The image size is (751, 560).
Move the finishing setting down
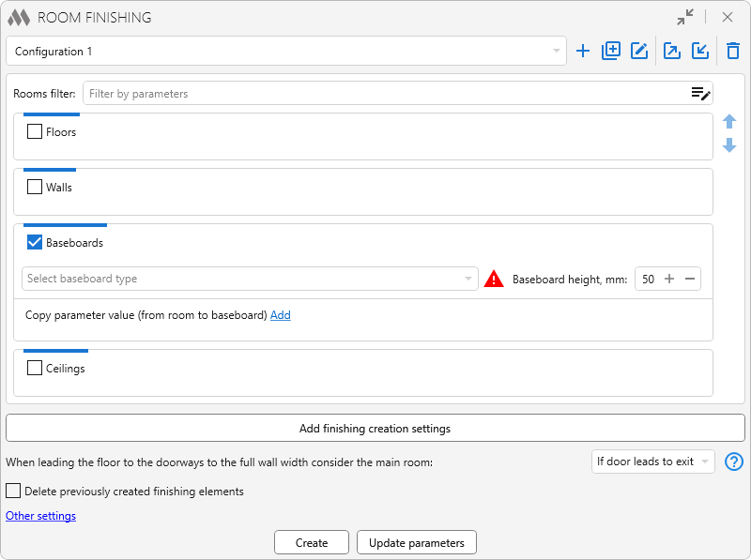(x=729, y=145)
